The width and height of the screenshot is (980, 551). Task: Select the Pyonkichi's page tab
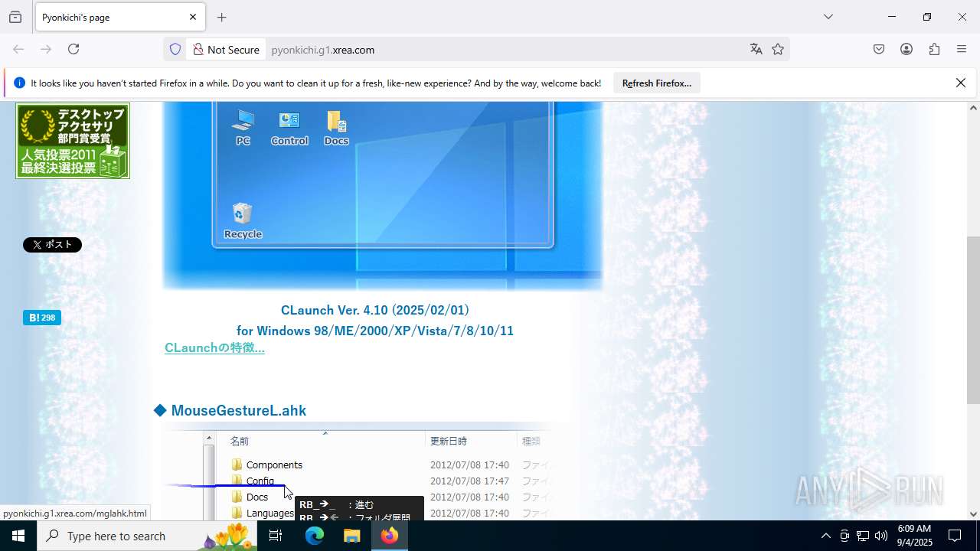click(119, 17)
